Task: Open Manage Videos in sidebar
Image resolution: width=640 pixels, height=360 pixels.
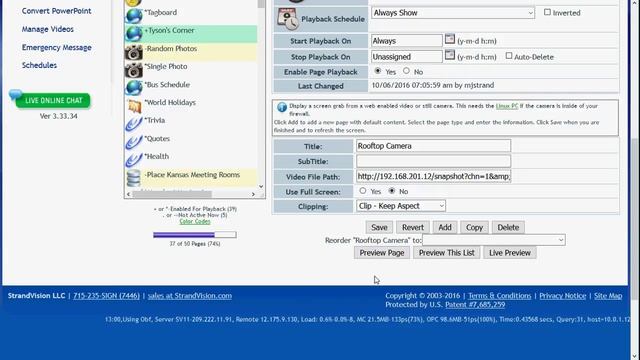Action: pyautogui.click(x=48, y=29)
